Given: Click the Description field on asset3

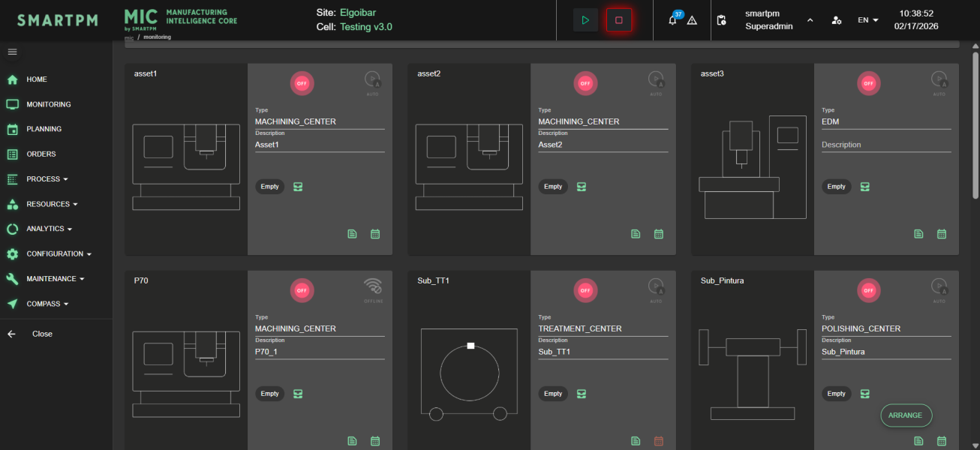Looking at the screenshot, I should tap(885, 145).
